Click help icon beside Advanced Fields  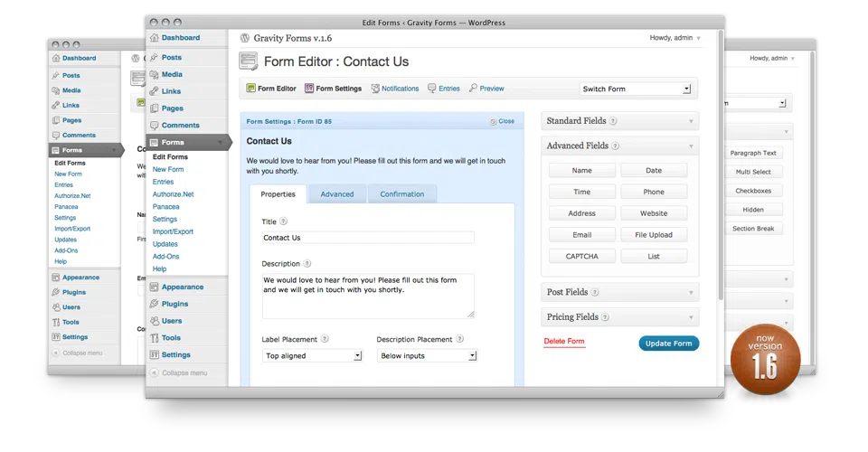[x=616, y=146]
